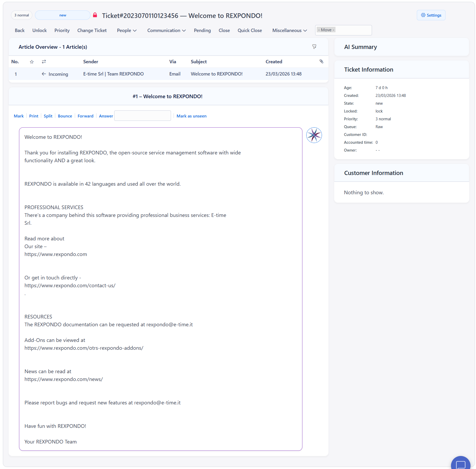Viewport: 476px width, 469px height.
Task: Click the otrs-rexpondo-addons URL text
Action: [x=84, y=348]
